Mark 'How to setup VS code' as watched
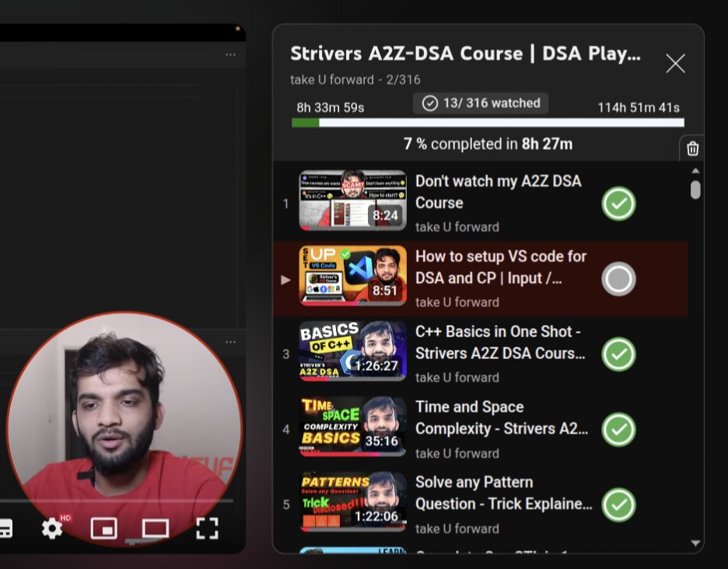 coord(618,278)
